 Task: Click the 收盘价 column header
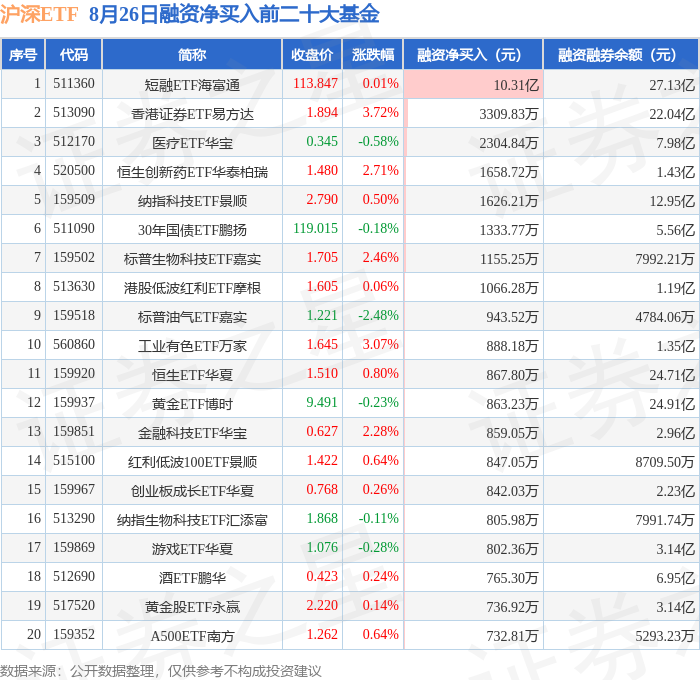(312, 55)
